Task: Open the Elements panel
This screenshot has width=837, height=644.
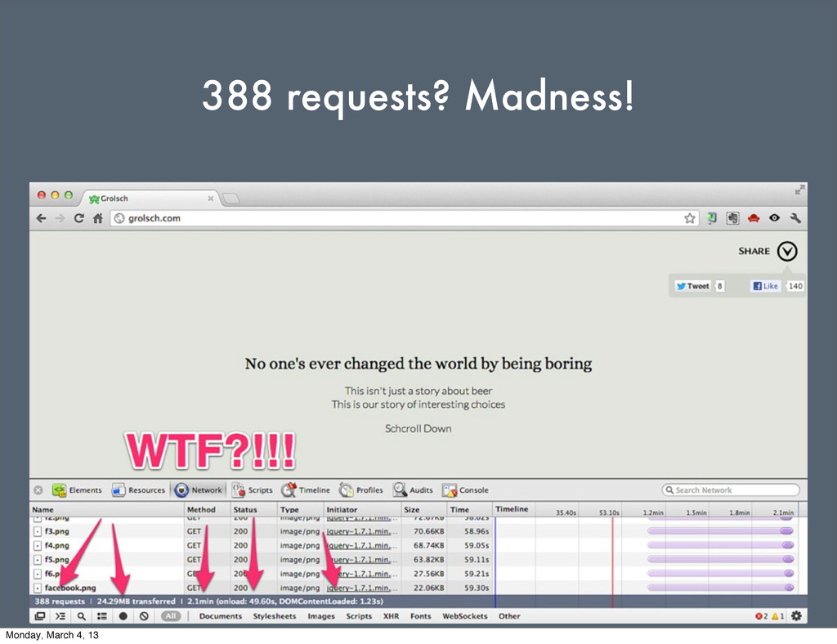Action: point(77,490)
